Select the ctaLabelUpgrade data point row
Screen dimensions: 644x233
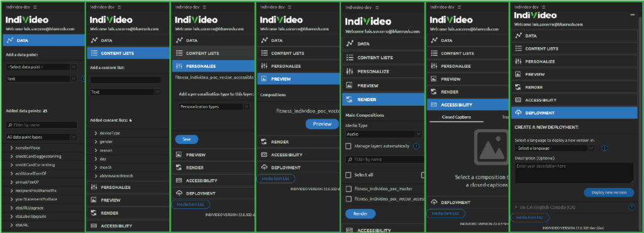point(44,216)
